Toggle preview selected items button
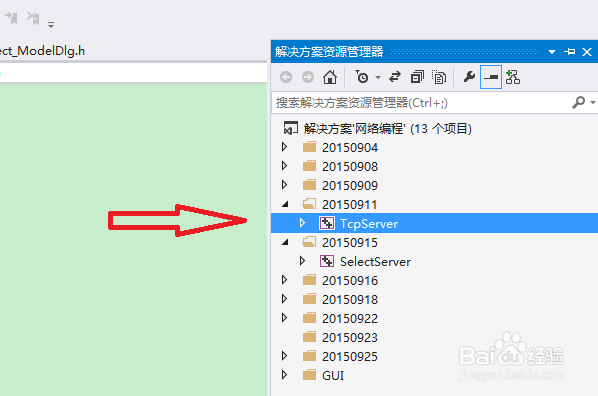The width and height of the screenshot is (598, 396). 491,77
